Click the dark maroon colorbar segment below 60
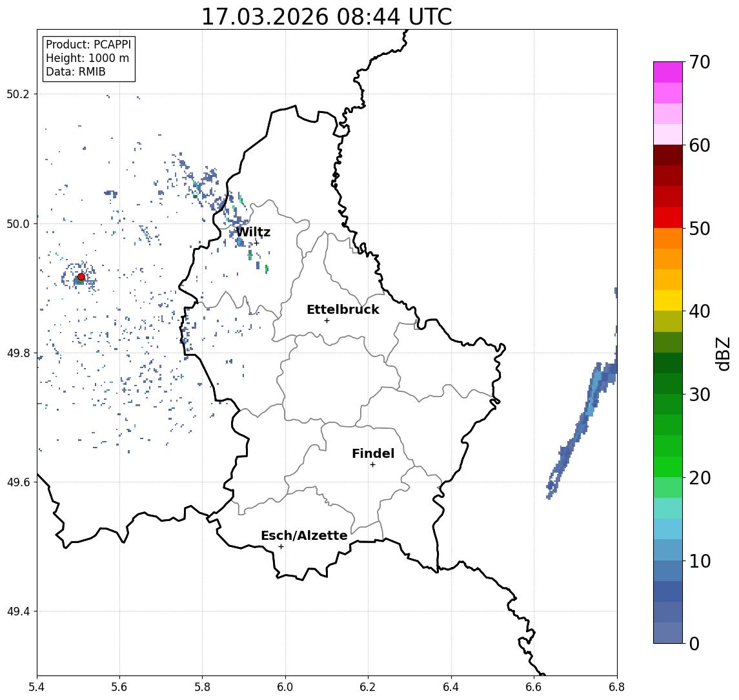This screenshot has height=700, width=739. pos(668,155)
